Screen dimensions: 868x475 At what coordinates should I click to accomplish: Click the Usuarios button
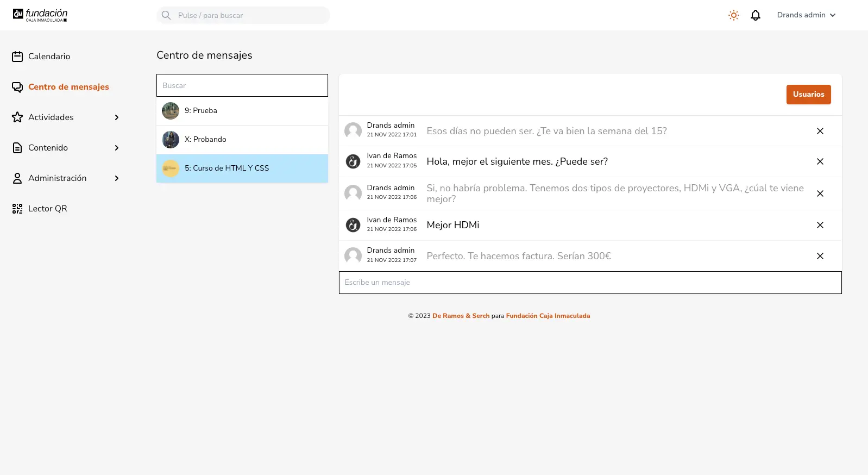pyautogui.click(x=808, y=95)
